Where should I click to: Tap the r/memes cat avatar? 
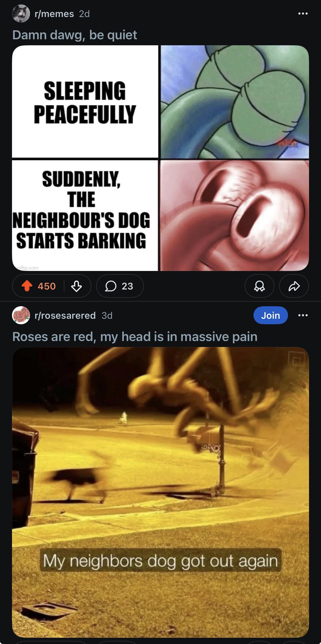[x=21, y=14]
